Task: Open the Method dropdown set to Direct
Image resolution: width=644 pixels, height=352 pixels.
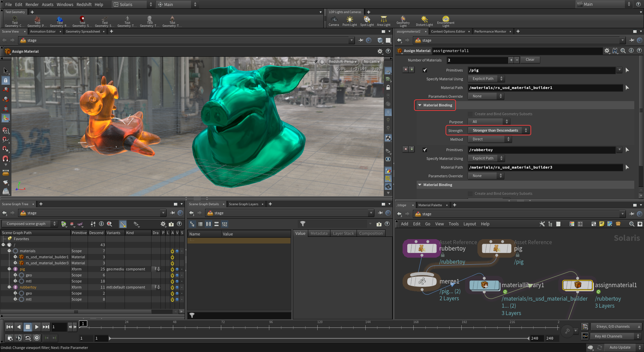Action: pos(490,139)
